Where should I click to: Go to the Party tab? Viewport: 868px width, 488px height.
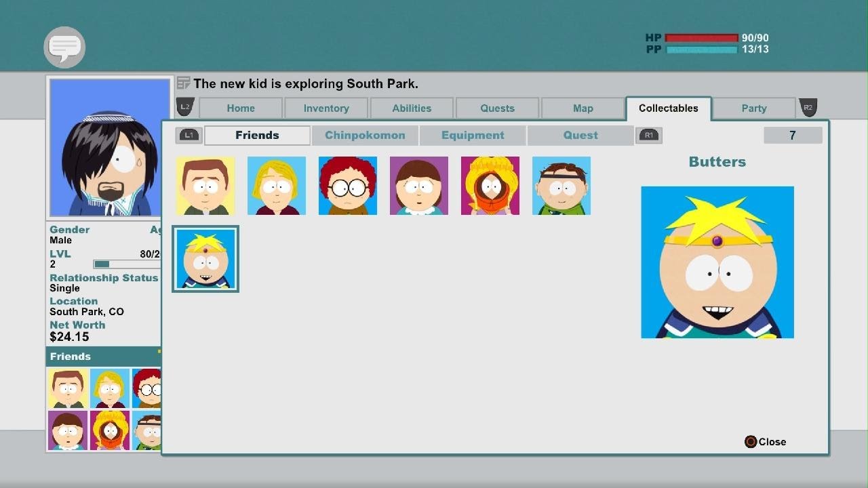[x=753, y=108]
